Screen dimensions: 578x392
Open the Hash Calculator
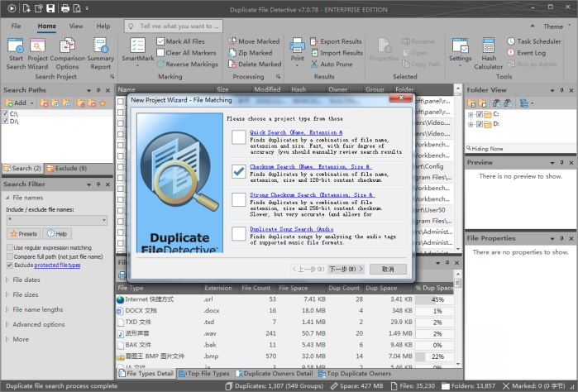click(x=489, y=54)
